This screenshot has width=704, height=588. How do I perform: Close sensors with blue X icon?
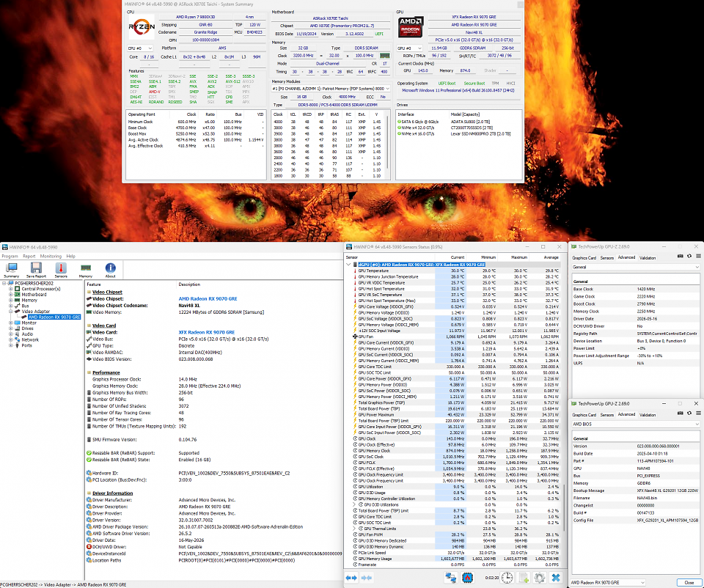pyautogui.click(x=556, y=578)
